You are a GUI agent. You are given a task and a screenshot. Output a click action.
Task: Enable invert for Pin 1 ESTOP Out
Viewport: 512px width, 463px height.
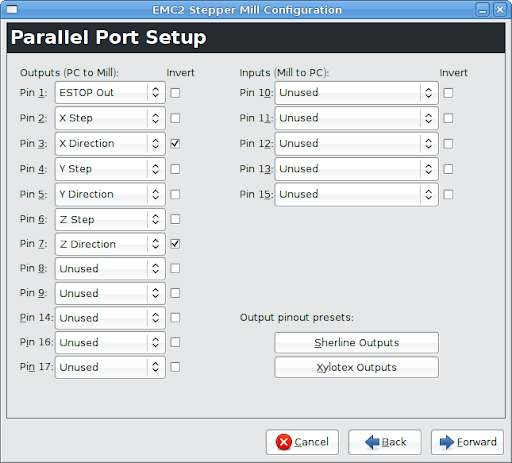(x=175, y=93)
